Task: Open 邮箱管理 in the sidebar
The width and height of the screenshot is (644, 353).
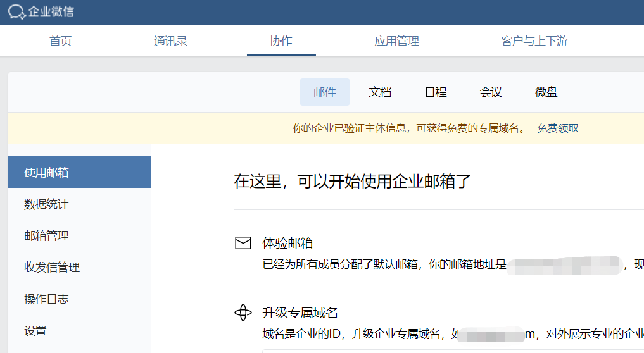Action: (47, 236)
